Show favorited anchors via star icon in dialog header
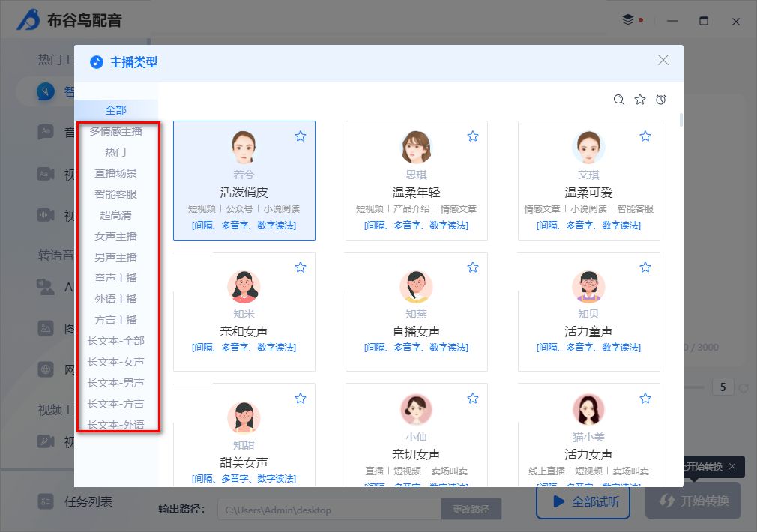Viewport: 757px width, 532px height. coord(640,100)
